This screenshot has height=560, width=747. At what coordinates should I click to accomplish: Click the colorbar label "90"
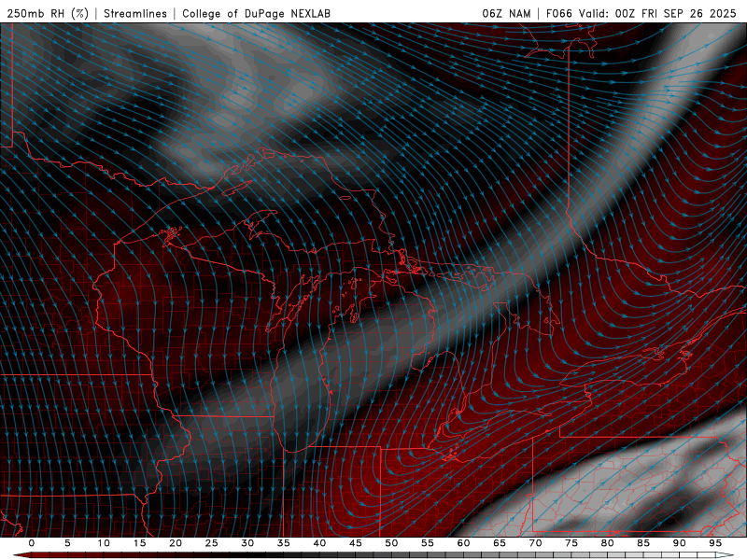pos(679,543)
